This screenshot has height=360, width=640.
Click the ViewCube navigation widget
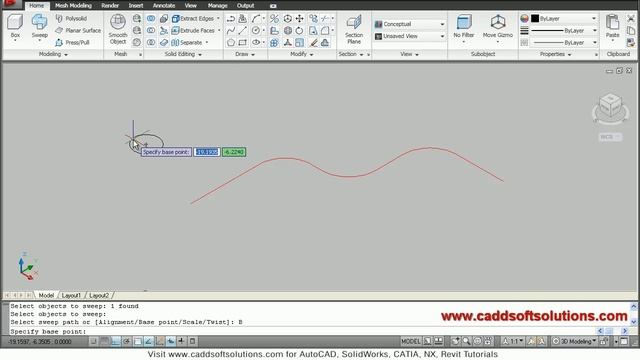point(610,108)
